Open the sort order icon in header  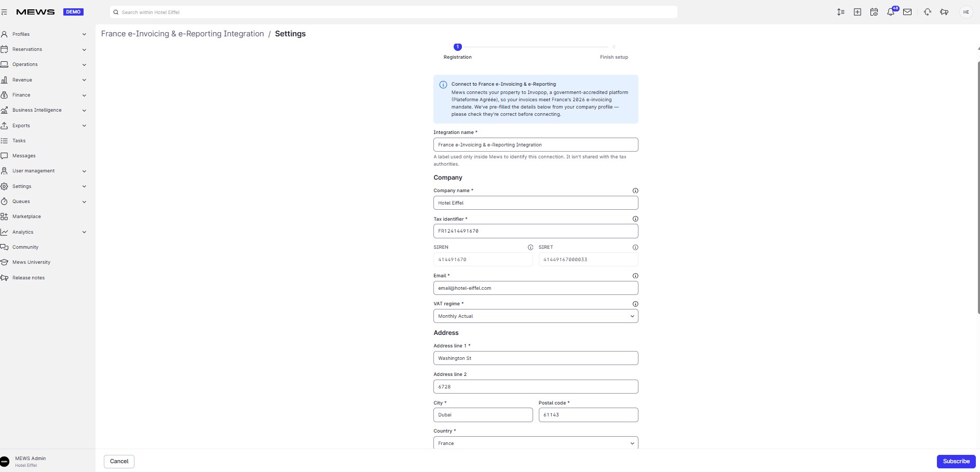840,12
